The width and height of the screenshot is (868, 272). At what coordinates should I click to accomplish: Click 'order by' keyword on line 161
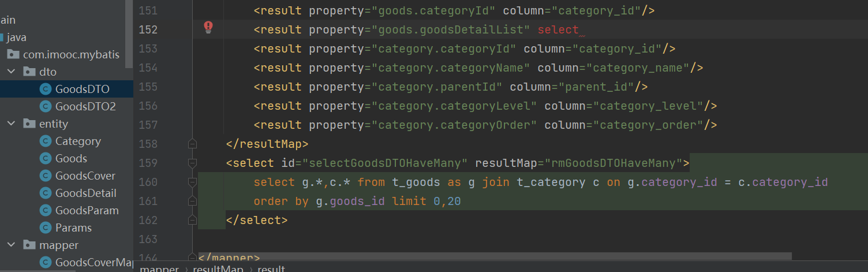(282, 201)
